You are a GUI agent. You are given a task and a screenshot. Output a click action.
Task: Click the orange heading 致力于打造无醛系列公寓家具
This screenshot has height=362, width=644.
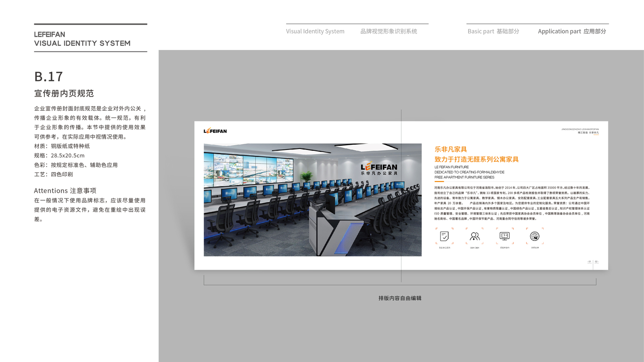[477, 159]
